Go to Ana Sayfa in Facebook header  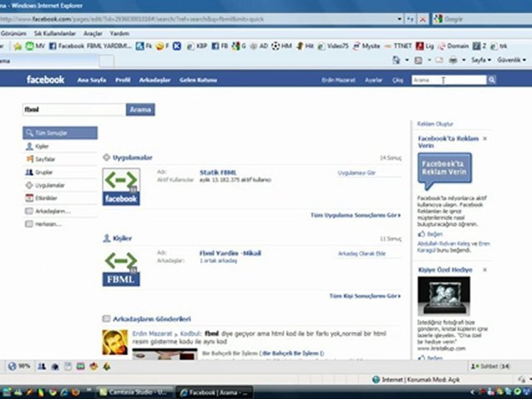pos(91,80)
